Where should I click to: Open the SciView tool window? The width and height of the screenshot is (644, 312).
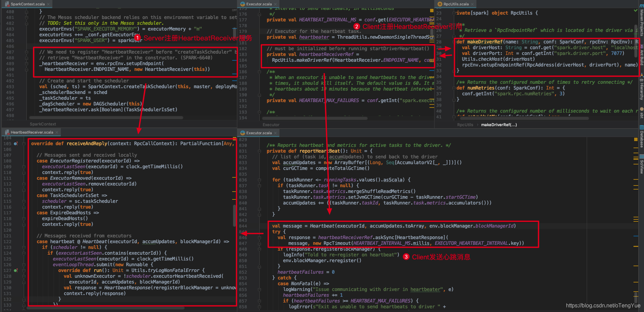641,167
